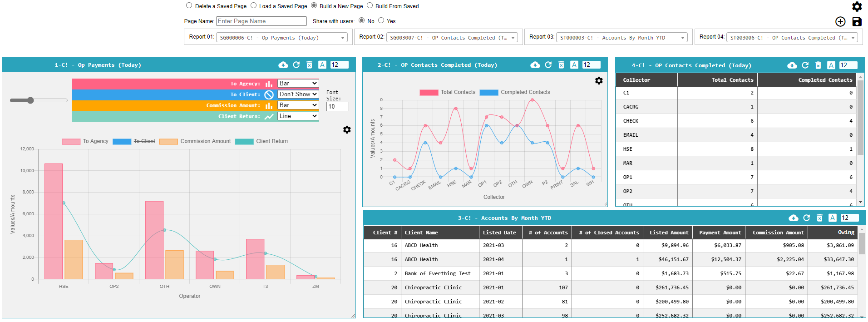Viewport: 868px width, 322px height.
Task: Delete the 3-C! Accounts By Month panel
Action: pyautogui.click(x=819, y=218)
